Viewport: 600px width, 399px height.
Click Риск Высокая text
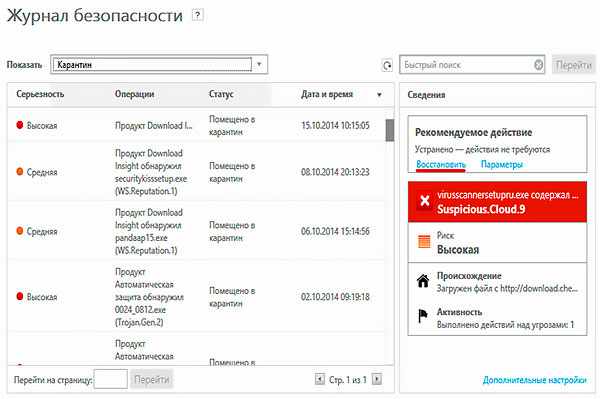[458, 243]
